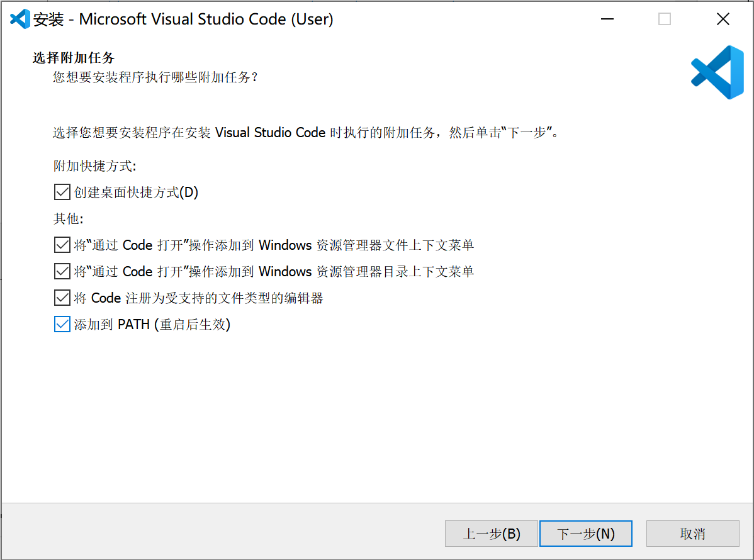754x560 pixels.
Task: Click the 下一步(N) button
Action: click(x=585, y=533)
